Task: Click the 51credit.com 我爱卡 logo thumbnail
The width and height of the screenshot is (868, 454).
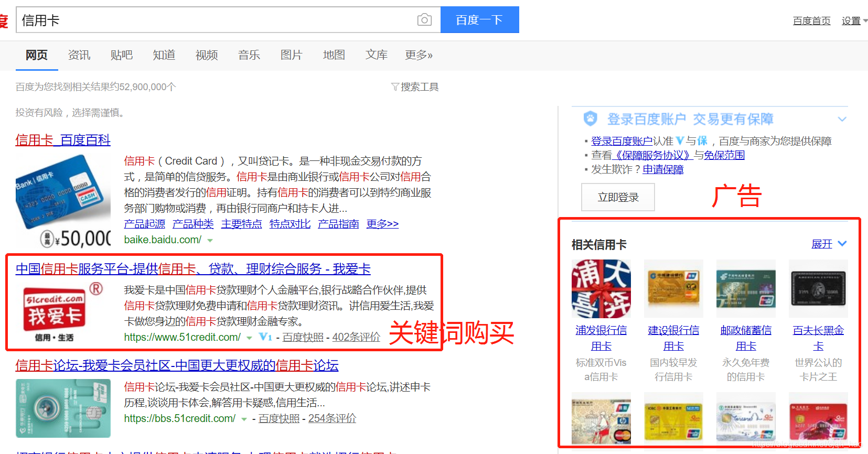Action: click(63, 312)
